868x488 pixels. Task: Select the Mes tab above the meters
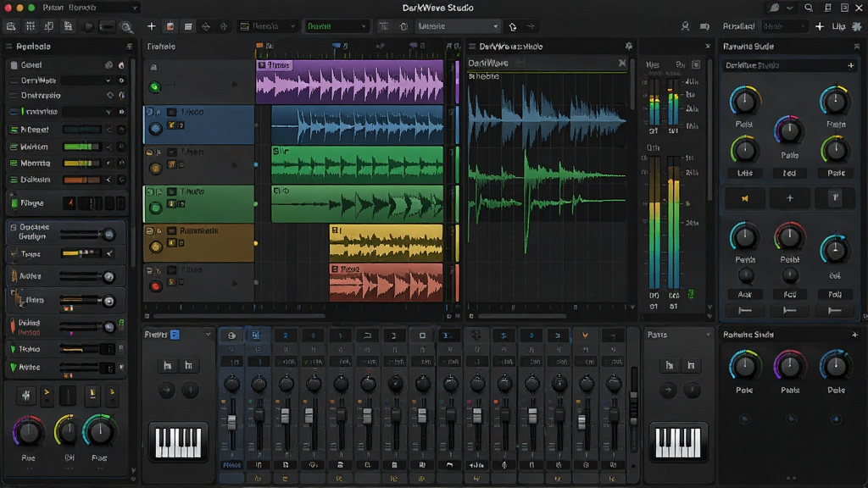pos(654,64)
